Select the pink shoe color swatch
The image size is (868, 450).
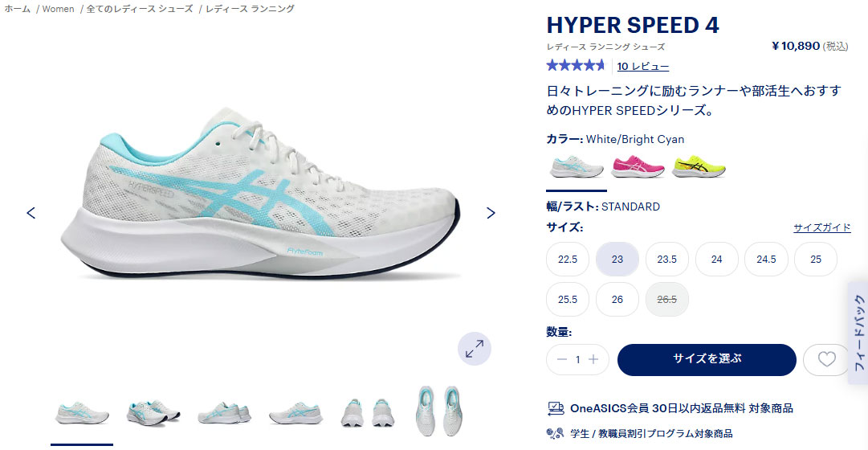click(638, 167)
